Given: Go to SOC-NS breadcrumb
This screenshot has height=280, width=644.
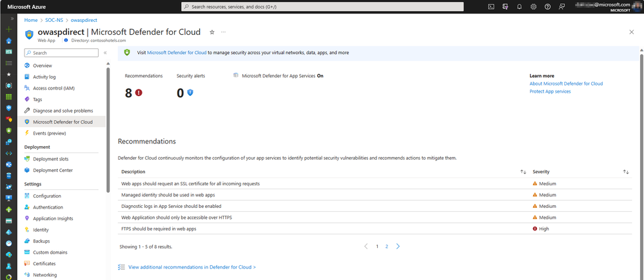Looking at the screenshot, I should pyautogui.click(x=54, y=20).
